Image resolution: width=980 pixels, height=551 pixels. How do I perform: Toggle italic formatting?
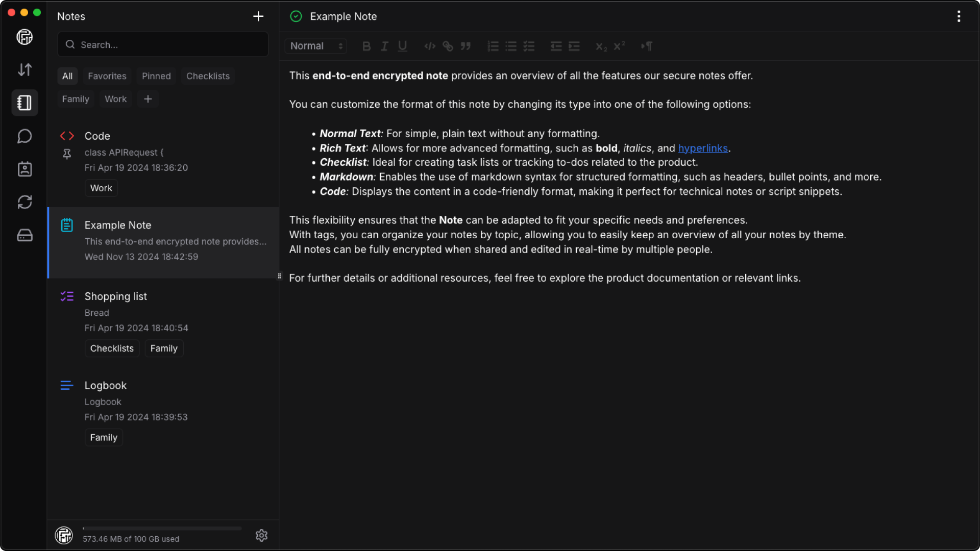click(384, 46)
